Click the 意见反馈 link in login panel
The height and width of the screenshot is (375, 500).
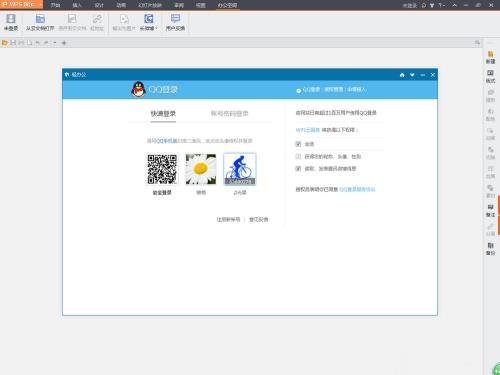[x=259, y=219]
